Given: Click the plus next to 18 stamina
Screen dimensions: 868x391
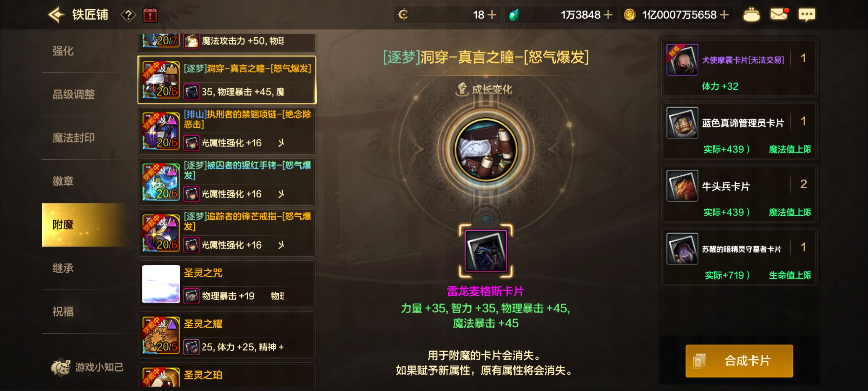Looking at the screenshot, I should (492, 15).
